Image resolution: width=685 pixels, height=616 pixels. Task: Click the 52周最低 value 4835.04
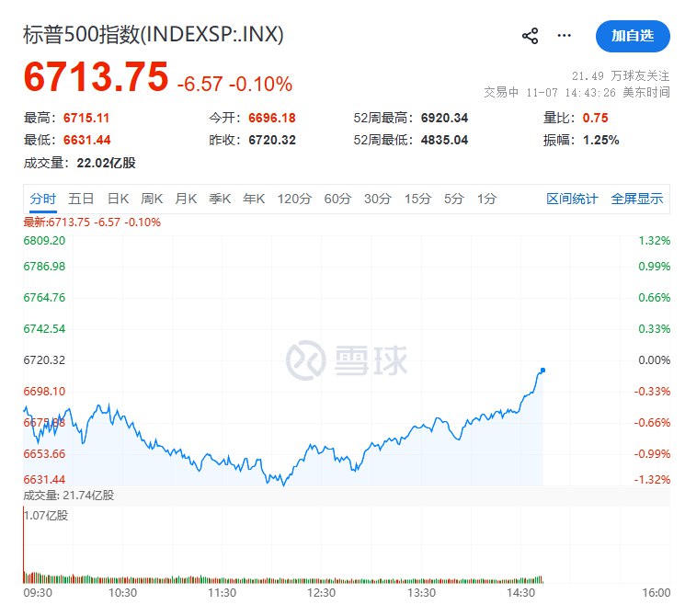pos(444,141)
